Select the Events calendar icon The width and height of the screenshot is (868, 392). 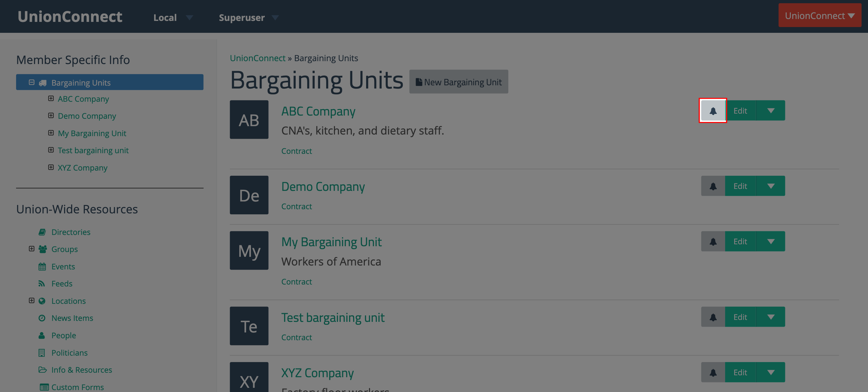click(42, 266)
